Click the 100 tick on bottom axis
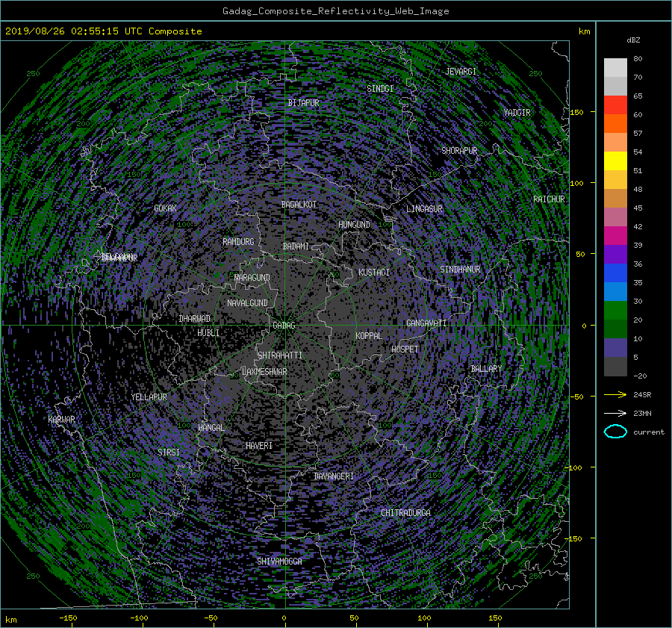The width and height of the screenshot is (672, 628). [424, 618]
